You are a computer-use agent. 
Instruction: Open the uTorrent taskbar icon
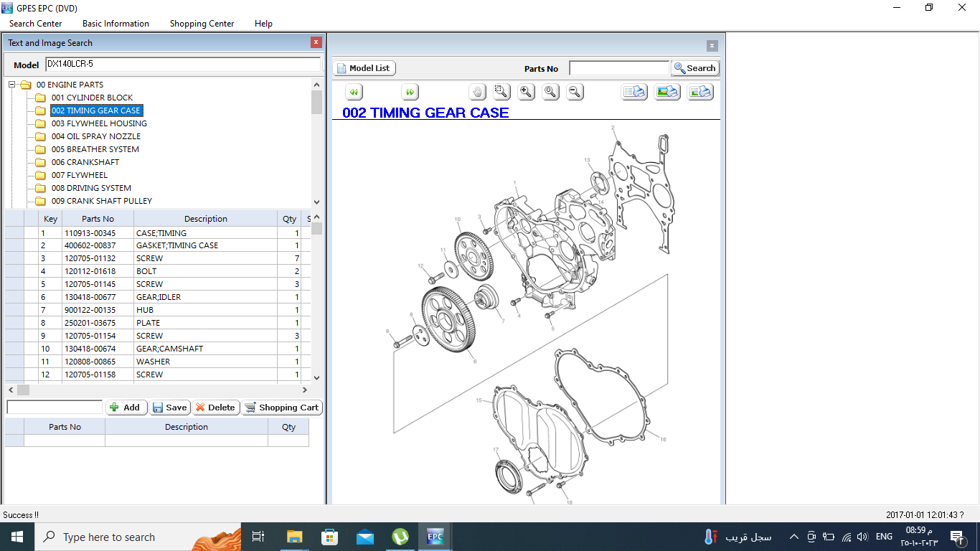click(400, 537)
